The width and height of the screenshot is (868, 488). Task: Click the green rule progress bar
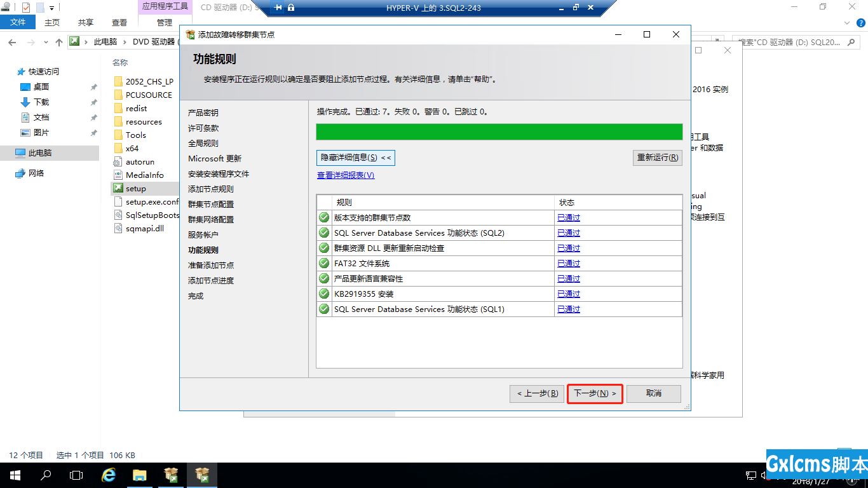point(499,132)
